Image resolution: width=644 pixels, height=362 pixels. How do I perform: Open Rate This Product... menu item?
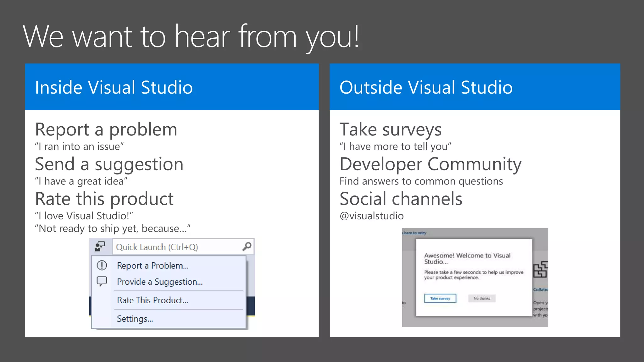[153, 300]
